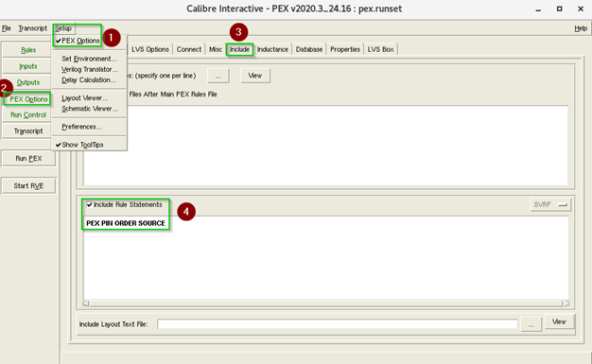Viewport: 592px width, 364px height.
Task: Open the Run Control sidebar button
Action: (x=28, y=114)
